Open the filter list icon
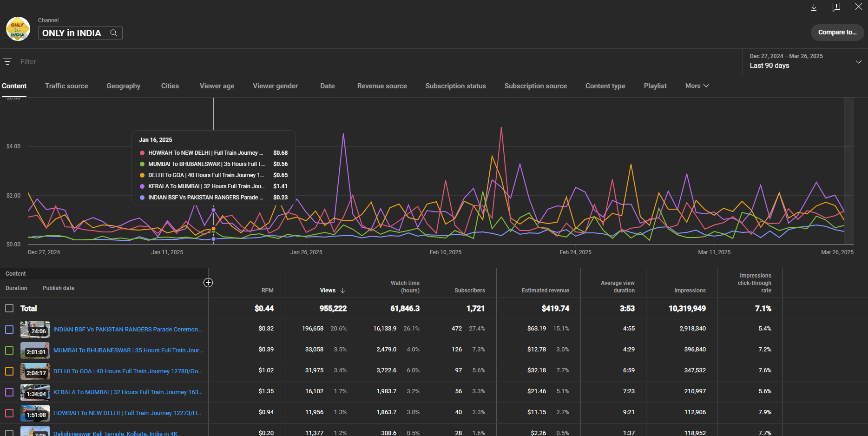This screenshot has height=436, width=868. point(7,61)
